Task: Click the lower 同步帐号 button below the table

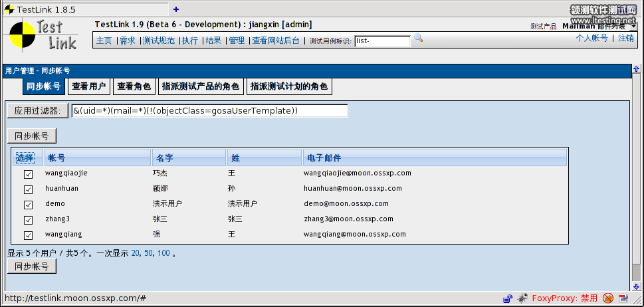Action: pos(32,266)
